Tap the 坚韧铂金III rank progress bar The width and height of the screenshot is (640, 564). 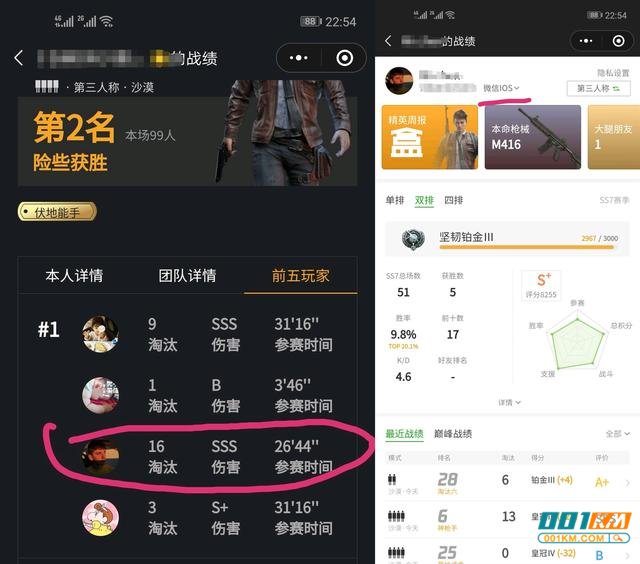(x=507, y=239)
